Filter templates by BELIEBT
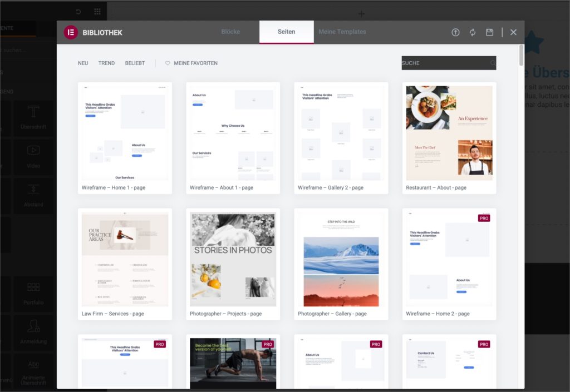This screenshot has width=570, height=392. (135, 63)
